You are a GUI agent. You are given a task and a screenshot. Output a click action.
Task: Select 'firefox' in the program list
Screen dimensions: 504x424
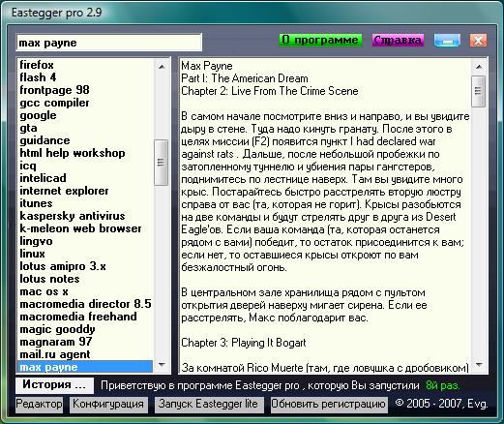click(85, 65)
